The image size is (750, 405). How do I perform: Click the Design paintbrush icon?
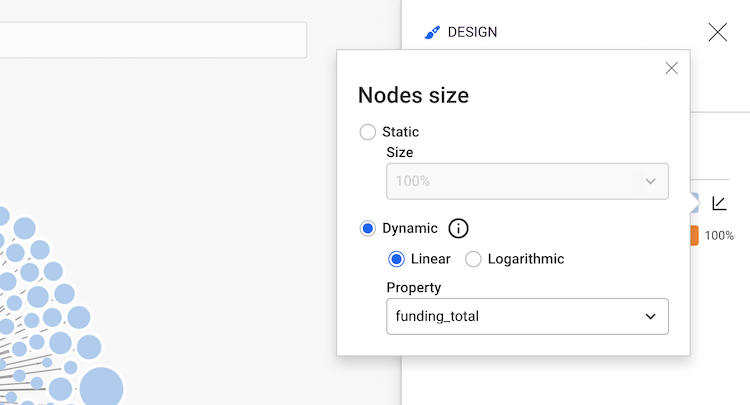click(432, 32)
